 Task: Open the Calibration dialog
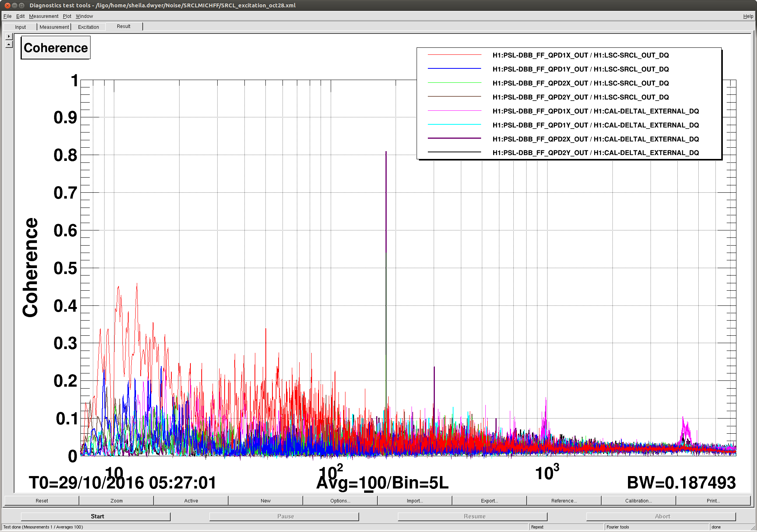[638, 501]
